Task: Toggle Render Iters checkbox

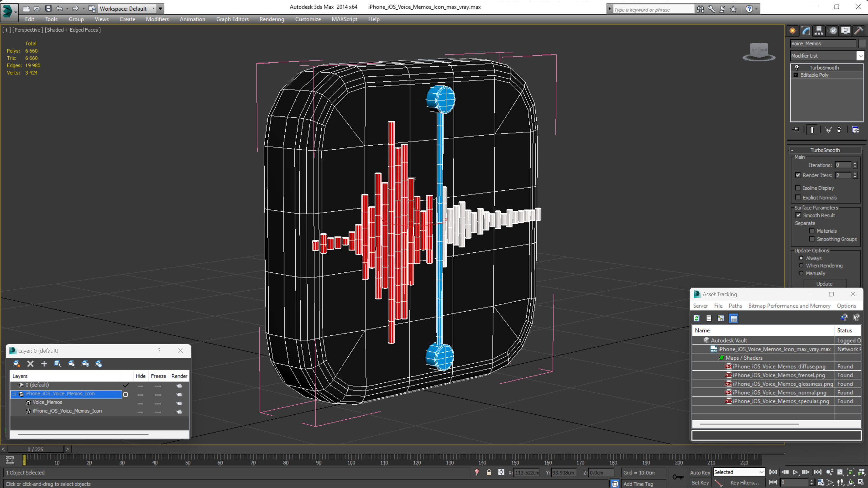Action: (798, 175)
